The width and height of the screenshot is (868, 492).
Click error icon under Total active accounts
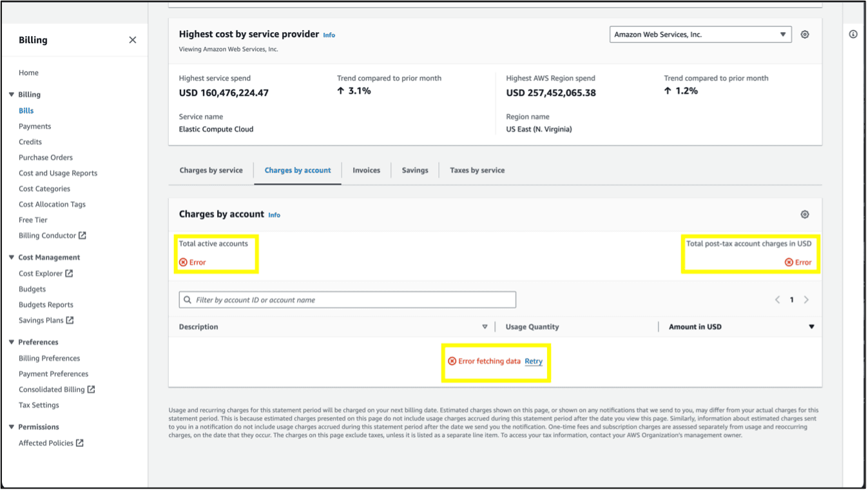[x=183, y=262]
